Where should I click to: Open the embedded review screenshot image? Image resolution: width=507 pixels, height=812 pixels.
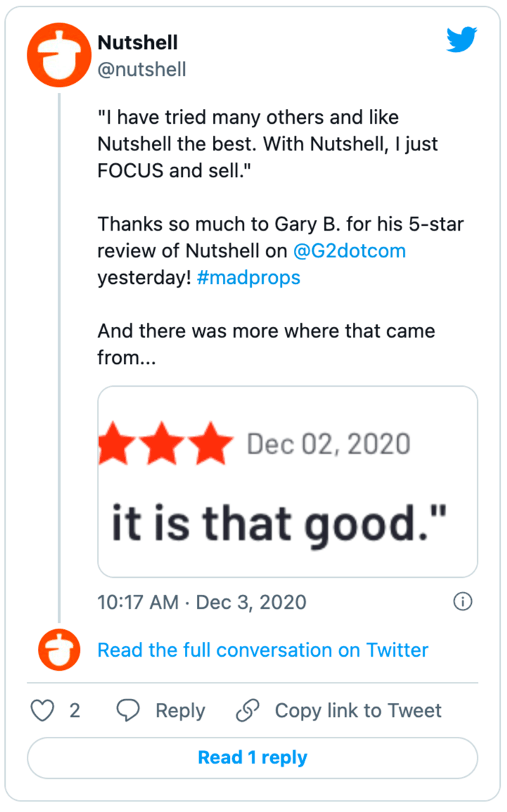288,482
